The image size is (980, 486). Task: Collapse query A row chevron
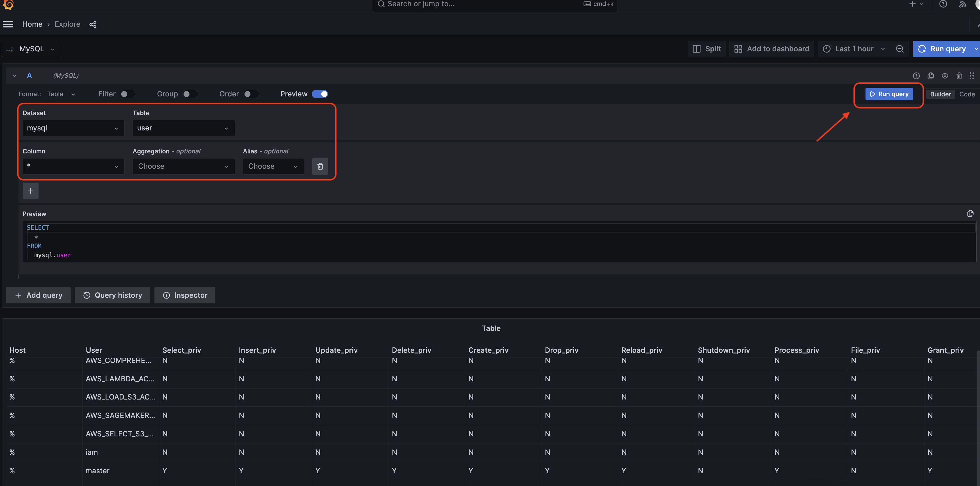tap(14, 76)
